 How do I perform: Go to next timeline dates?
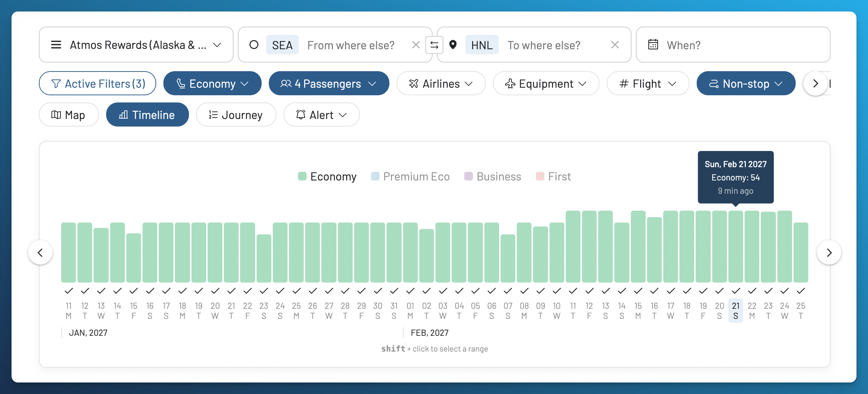pyautogui.click(x=829, y=252)
